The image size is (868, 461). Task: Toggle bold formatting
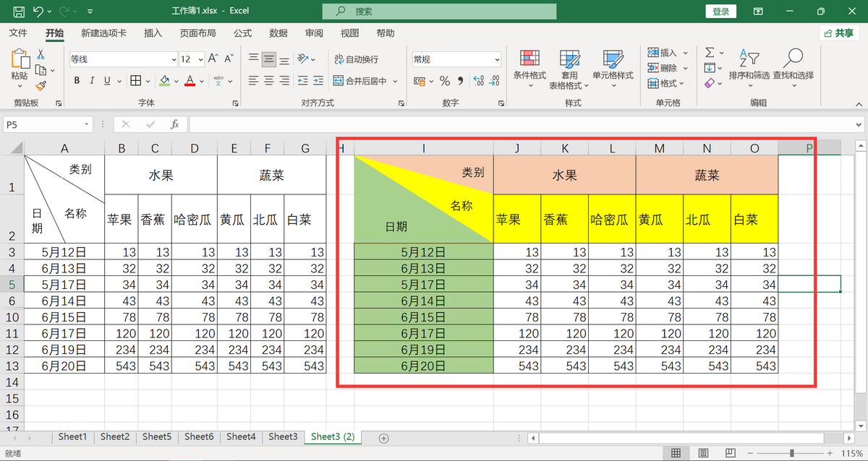coord(76,81)
